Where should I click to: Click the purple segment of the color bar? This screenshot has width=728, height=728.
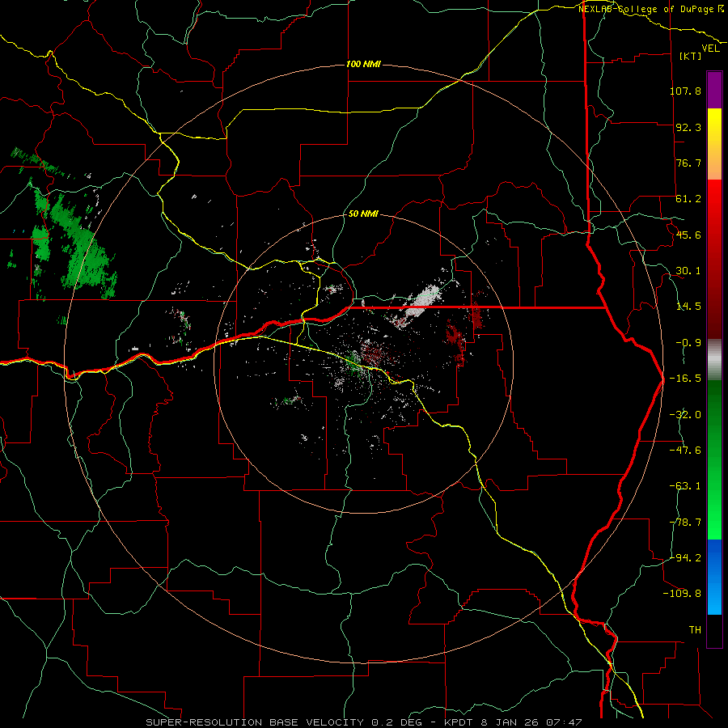point(714,90)
